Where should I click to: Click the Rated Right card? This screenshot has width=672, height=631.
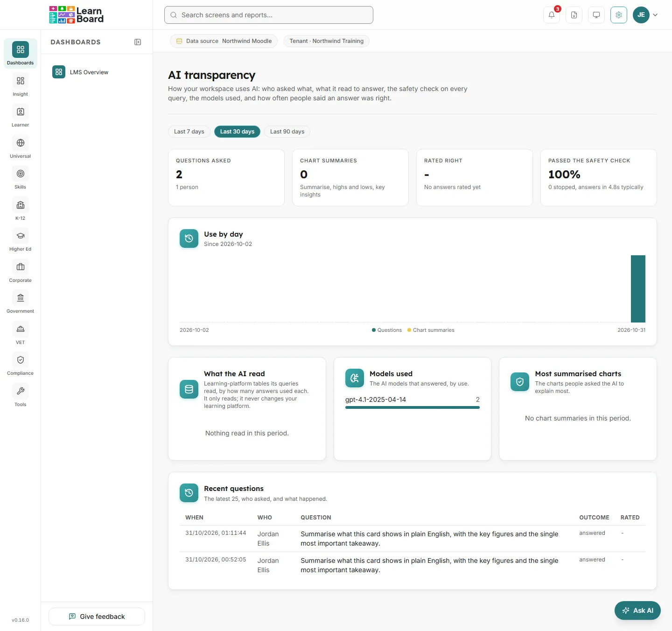475,177
